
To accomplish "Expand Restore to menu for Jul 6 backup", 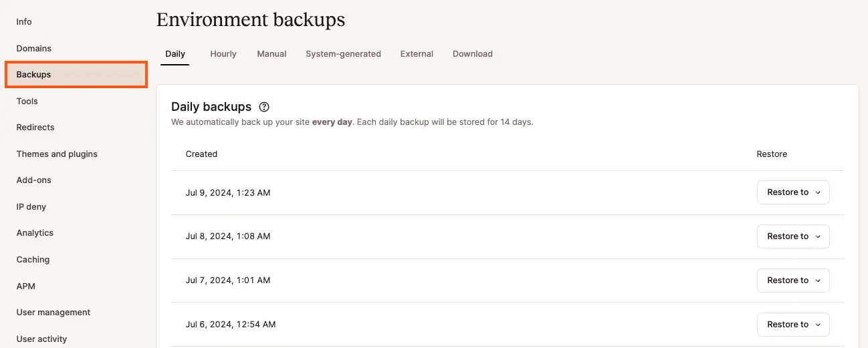I will [793, 325].
